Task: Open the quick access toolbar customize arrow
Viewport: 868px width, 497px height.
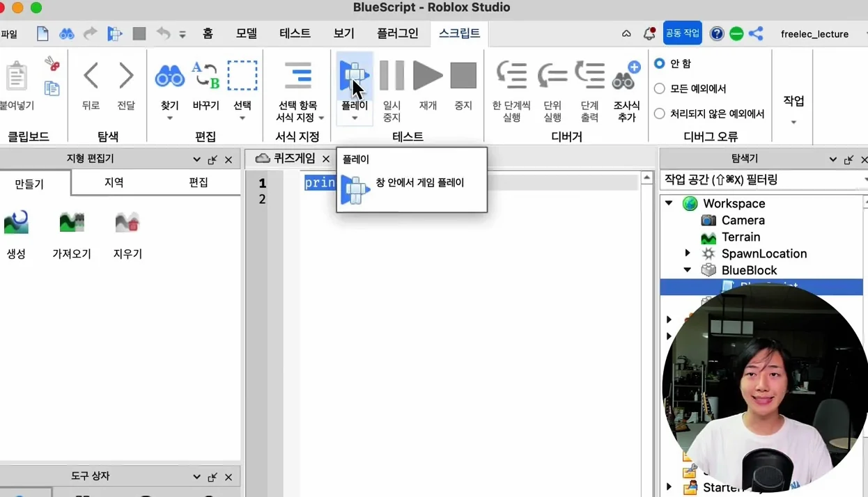Action: [183, 34]
